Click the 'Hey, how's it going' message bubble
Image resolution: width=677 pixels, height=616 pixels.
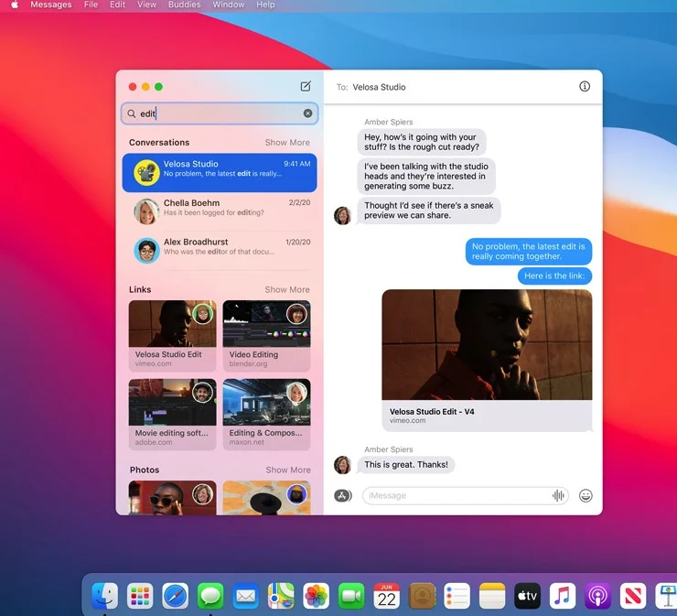click(x=422, y=142)
